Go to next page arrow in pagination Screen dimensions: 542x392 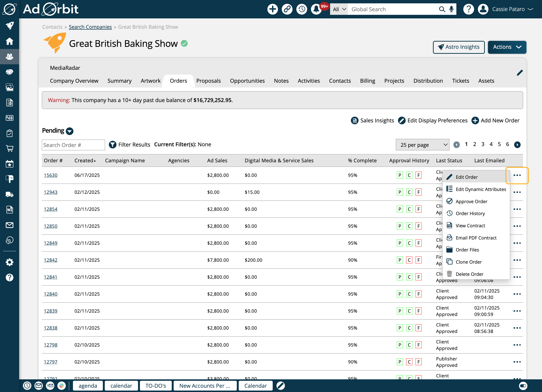click(x=517, y=145)
